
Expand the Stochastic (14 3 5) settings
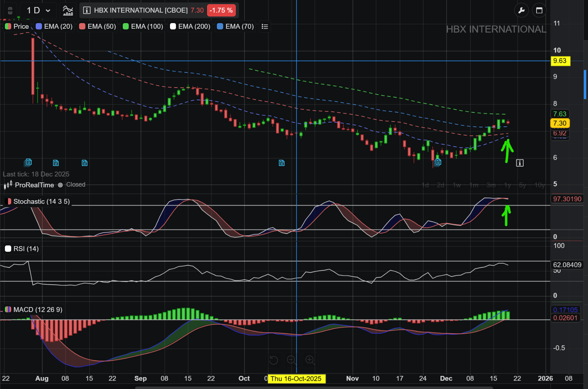point(38,202)
